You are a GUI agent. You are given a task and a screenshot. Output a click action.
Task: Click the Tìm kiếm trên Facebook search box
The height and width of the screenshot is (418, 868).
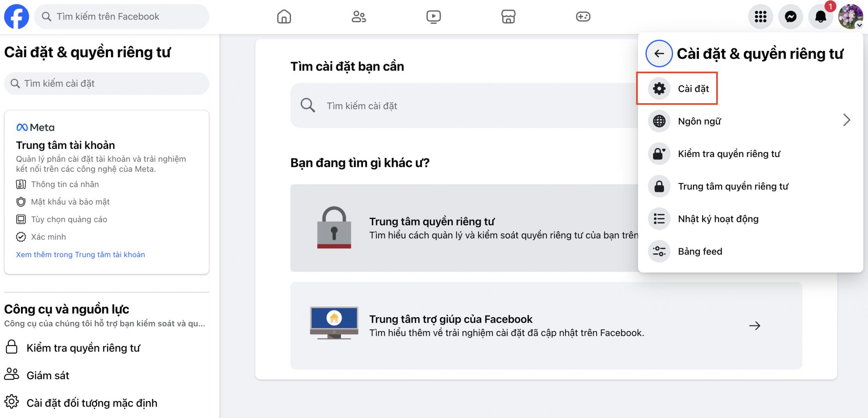point(121,17)
